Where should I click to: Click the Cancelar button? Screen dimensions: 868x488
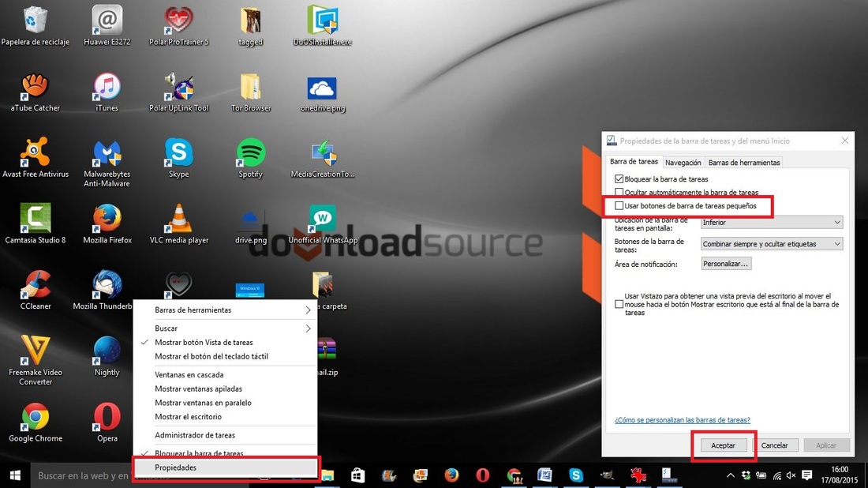(x=774, y=445)
